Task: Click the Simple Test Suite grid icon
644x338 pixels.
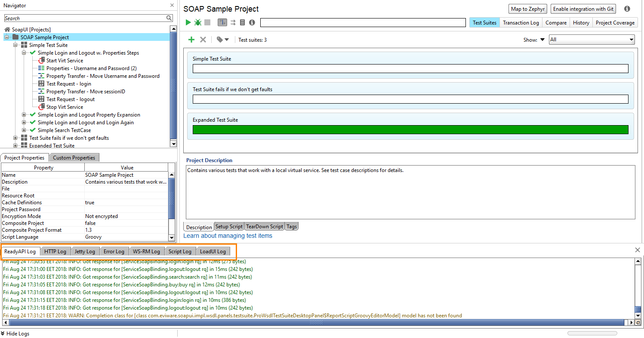Action: tap(24, 45)
